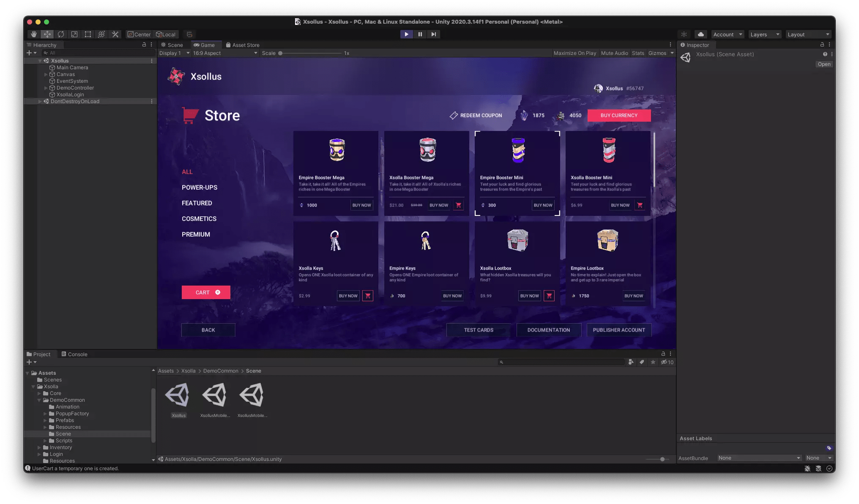Click the Project search field
The image size is (859, 504).
(x=561, y=362)
